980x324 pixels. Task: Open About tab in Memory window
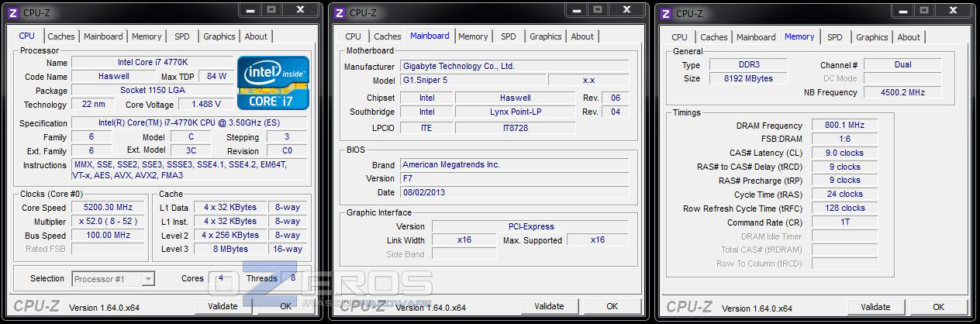pos(909,37)
